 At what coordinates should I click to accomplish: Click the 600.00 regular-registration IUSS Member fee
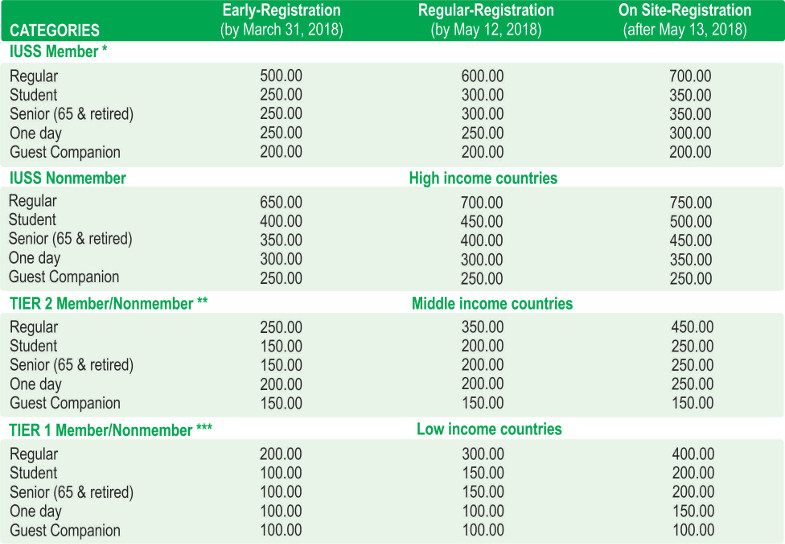(x=483, y=76)
